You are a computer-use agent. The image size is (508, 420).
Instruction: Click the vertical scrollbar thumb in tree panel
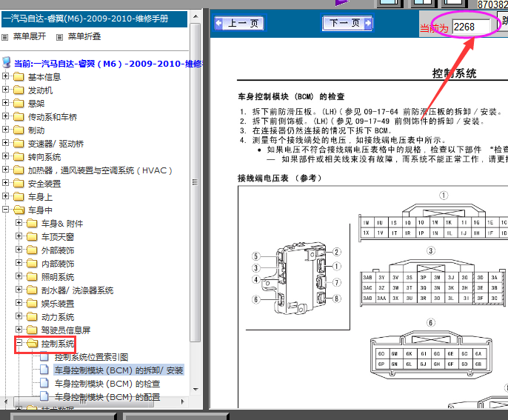pyautogui.click(x=195, y=182)
